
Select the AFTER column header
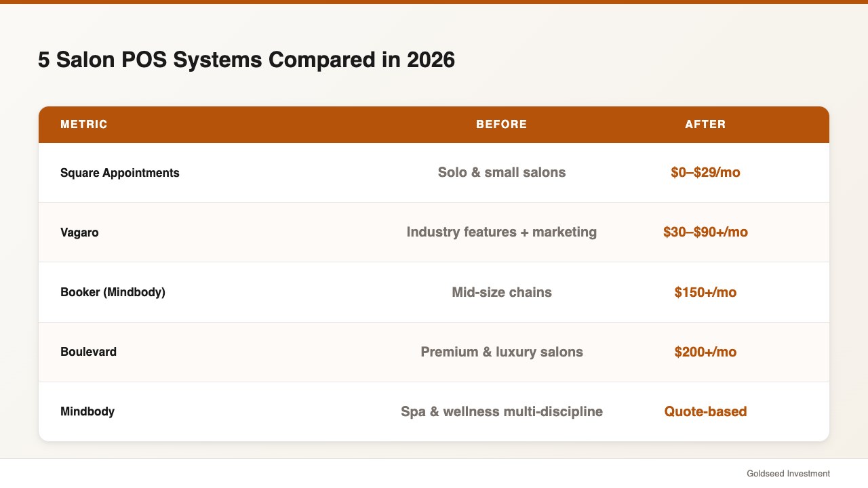click(705, 125)
